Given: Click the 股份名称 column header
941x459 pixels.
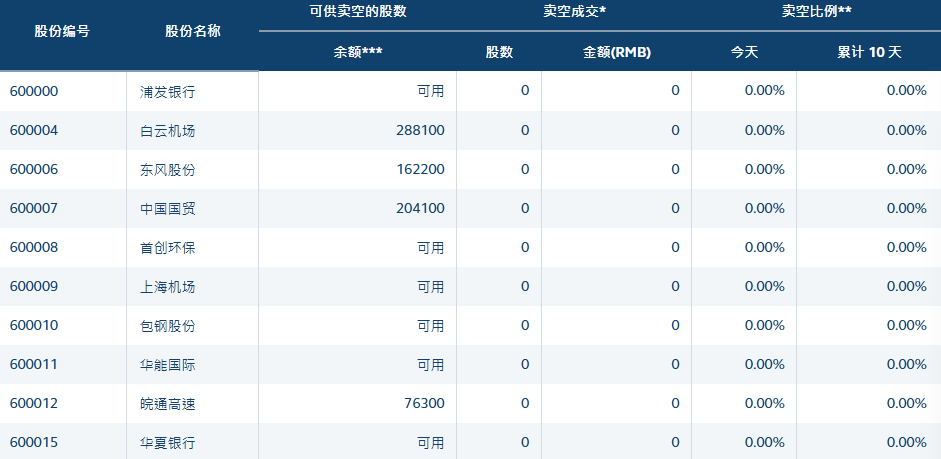Looking at the screenshot, I should (x=193, y=32).
